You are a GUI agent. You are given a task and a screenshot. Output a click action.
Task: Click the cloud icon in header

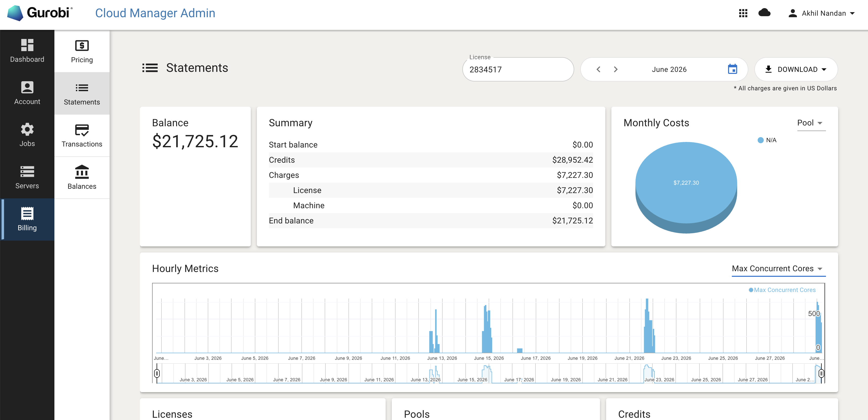(764, 13)
